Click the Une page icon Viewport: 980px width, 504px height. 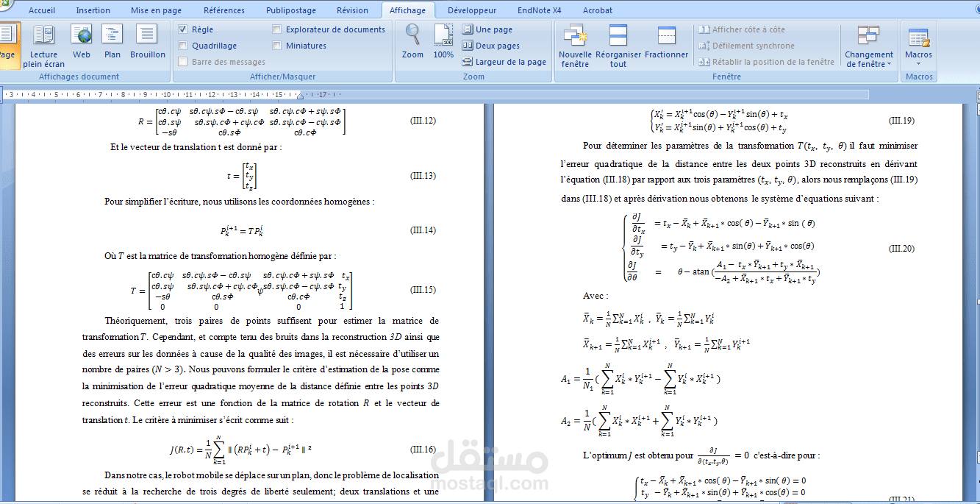(x=468, y=29)
